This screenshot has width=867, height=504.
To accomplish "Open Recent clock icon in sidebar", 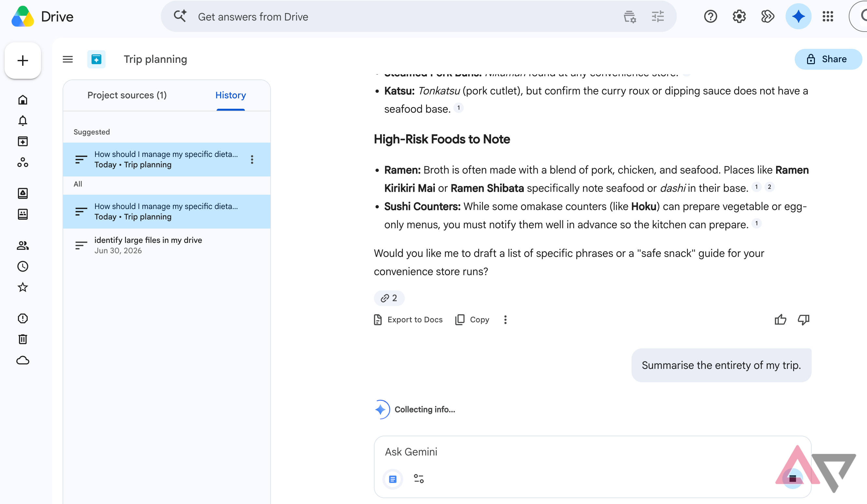I will point(23,266).
